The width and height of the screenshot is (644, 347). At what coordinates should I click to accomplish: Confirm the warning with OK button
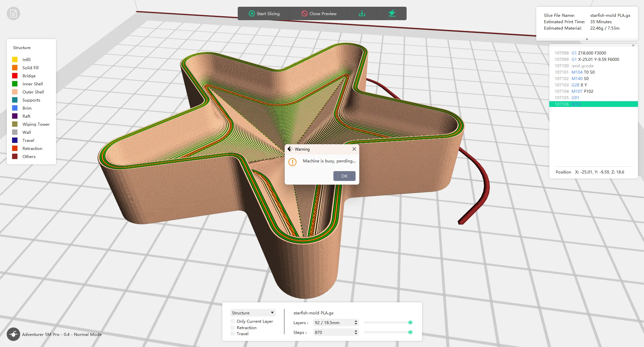[344, 176]
